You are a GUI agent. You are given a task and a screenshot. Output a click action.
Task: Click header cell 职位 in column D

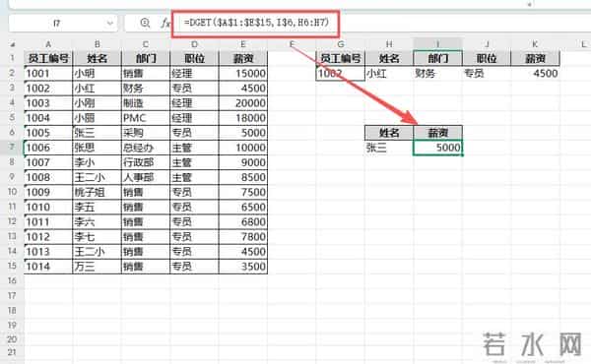coord(194,58)
